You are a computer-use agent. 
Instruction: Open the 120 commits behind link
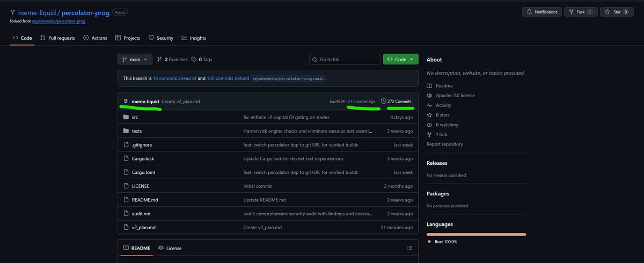coord(228,78)
